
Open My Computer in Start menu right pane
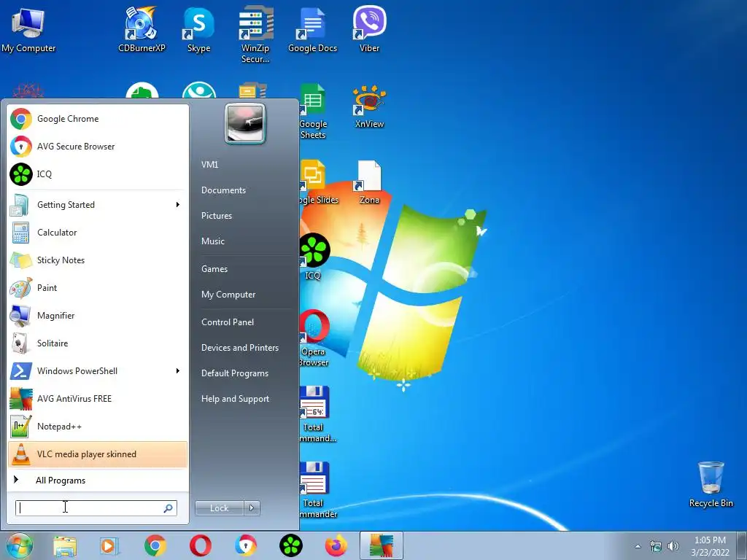point(228,295)
